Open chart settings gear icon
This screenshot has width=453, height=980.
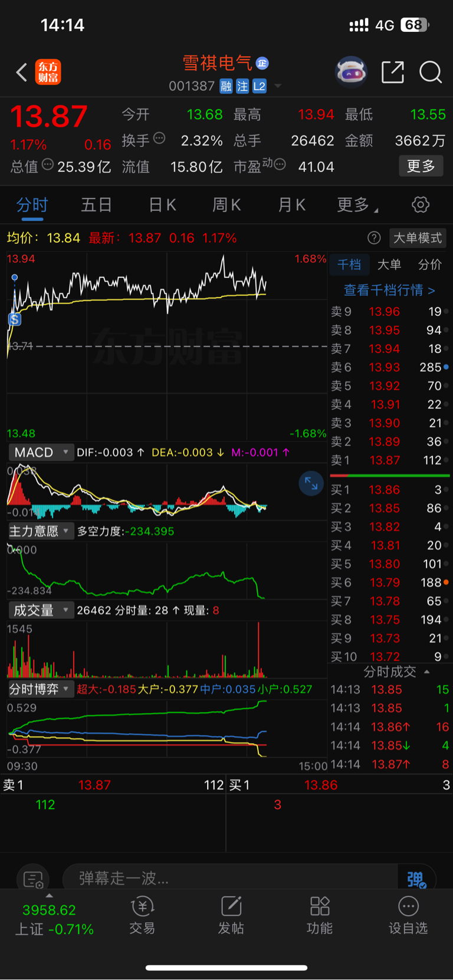point(420,205)
